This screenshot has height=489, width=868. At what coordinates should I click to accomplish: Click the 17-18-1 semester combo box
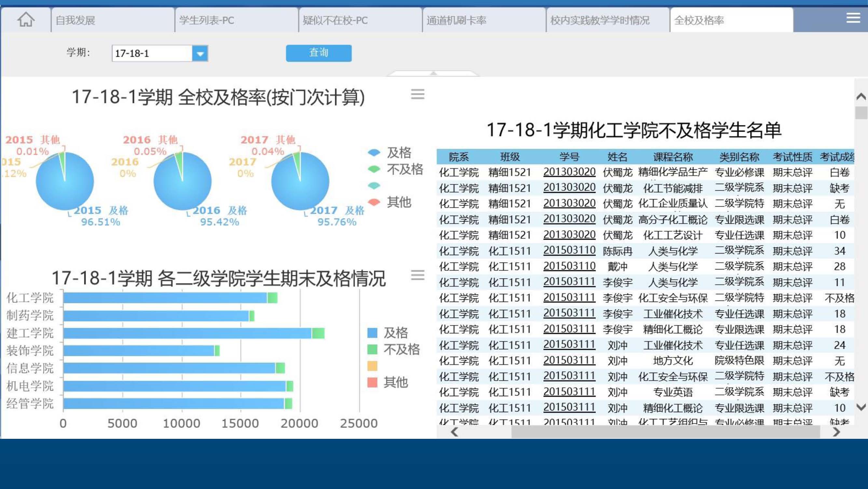[152, 54]
